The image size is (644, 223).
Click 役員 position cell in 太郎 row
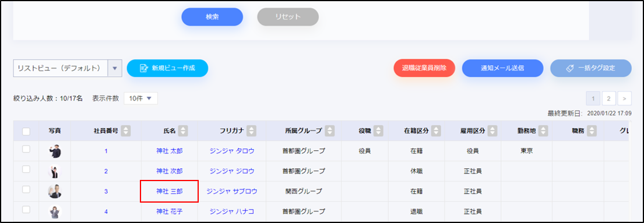(x=365, y=151)
